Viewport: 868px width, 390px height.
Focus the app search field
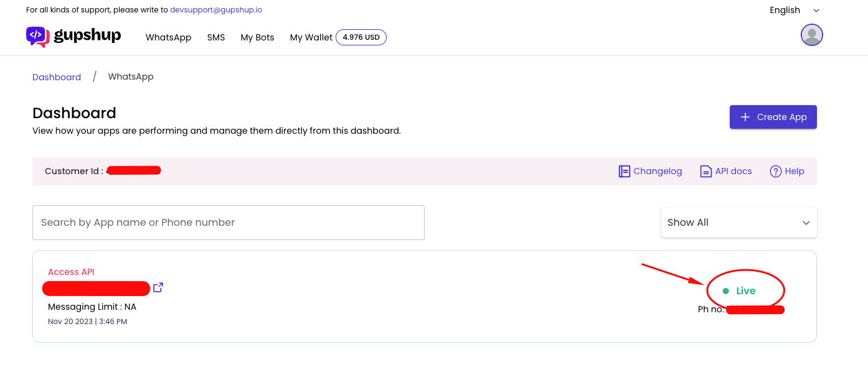point(229,223)
